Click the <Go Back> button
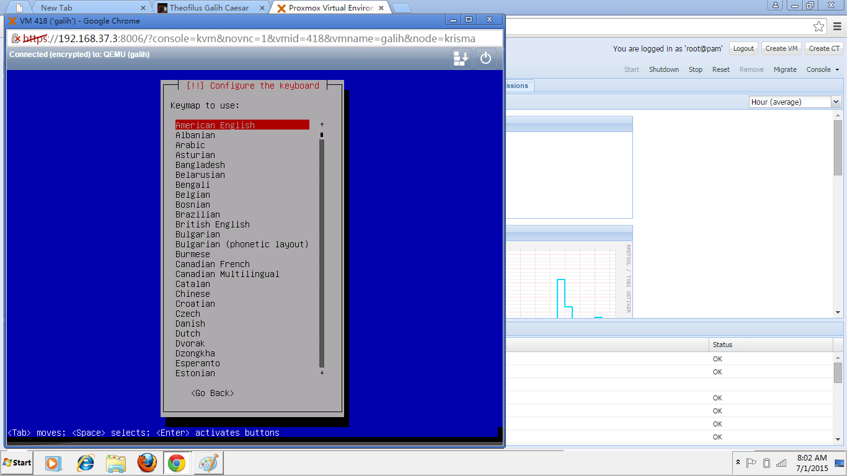The height and width of the screenshot is (476, 868). 213,393
